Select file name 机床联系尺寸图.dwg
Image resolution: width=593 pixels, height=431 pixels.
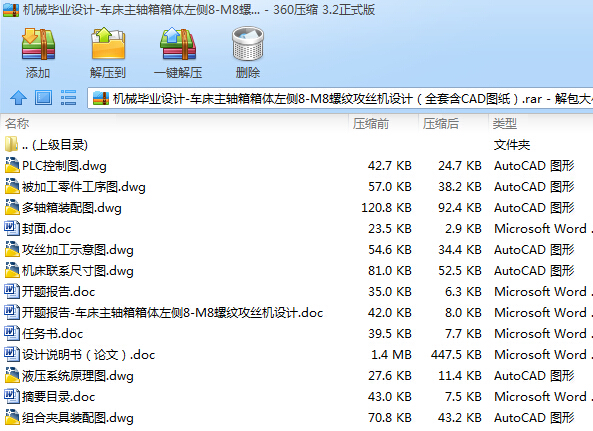click(x=78, y=271)
